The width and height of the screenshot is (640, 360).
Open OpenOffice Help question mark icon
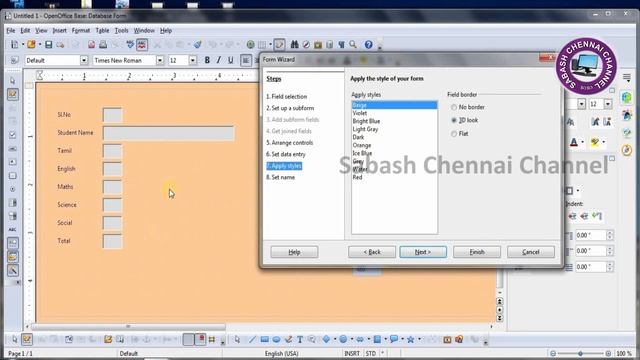[x=369, y=44]
